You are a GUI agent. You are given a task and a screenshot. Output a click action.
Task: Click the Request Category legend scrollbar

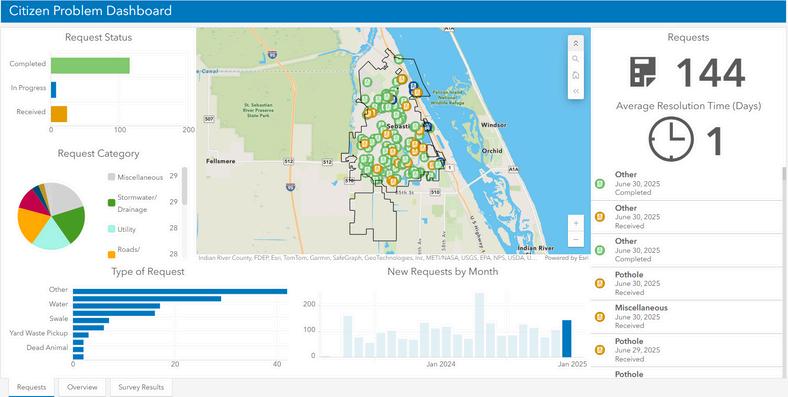tap(184, 186)
